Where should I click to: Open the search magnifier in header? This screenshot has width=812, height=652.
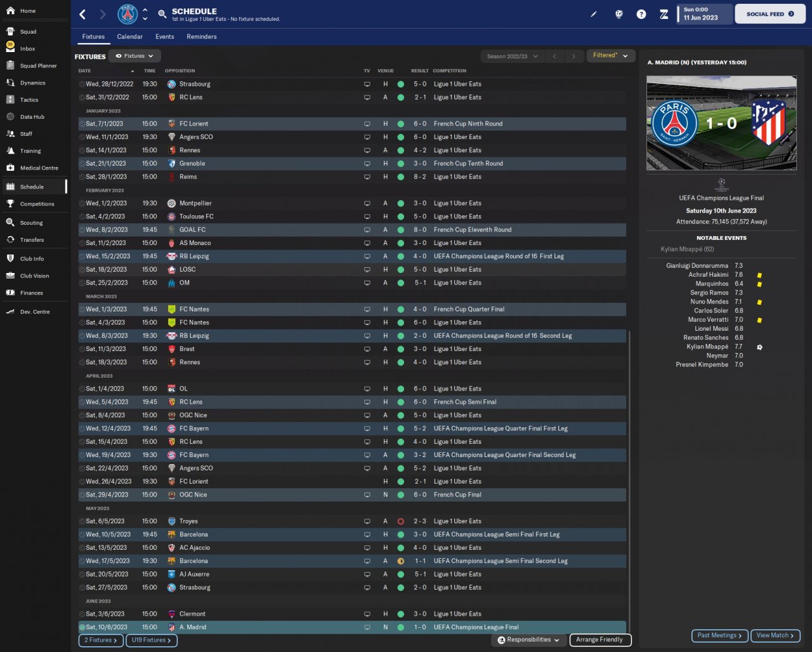tap(162, 14)
